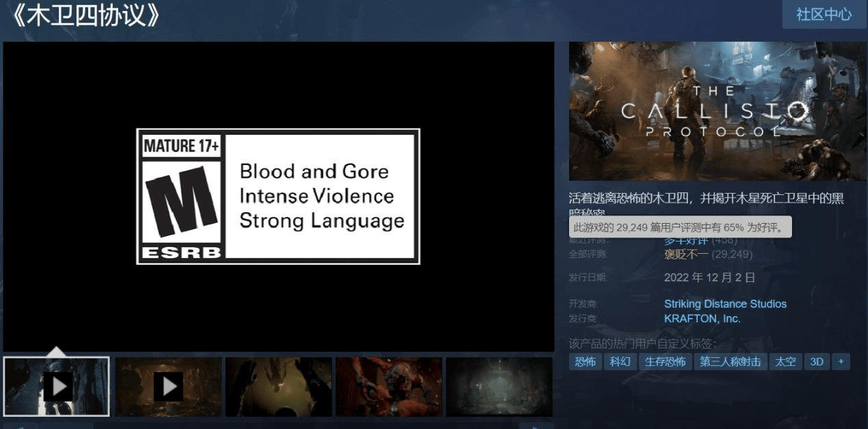Open the 太空 tag
This screenshot has width=868, height=429.
tap(786, 362)
